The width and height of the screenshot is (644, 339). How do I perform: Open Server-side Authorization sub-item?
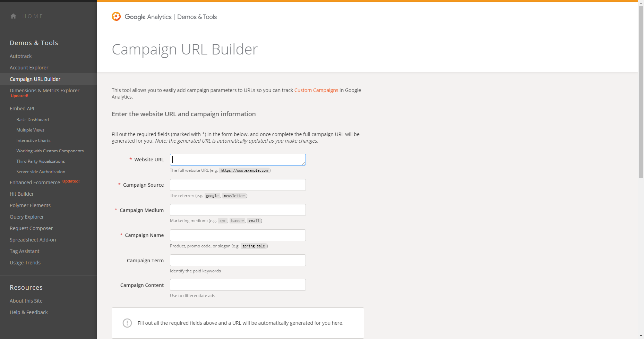coord(41,172)
